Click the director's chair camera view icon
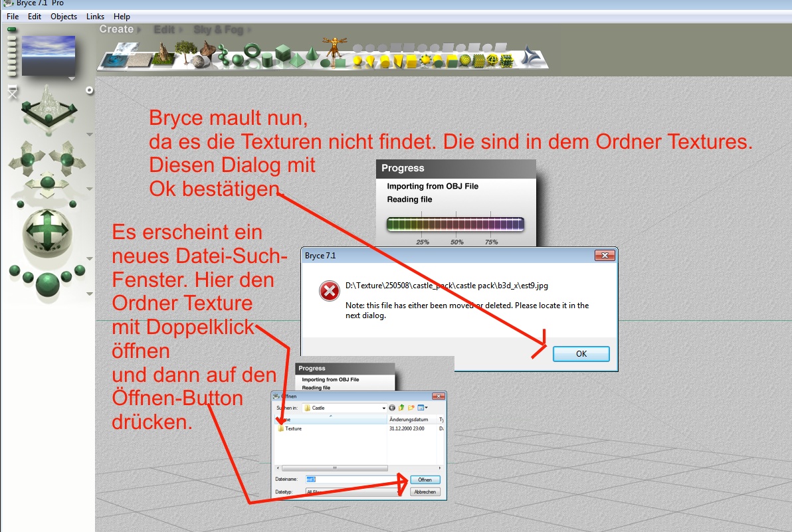Viewport: 792px width, 532px height. click(x=13, y=92)
